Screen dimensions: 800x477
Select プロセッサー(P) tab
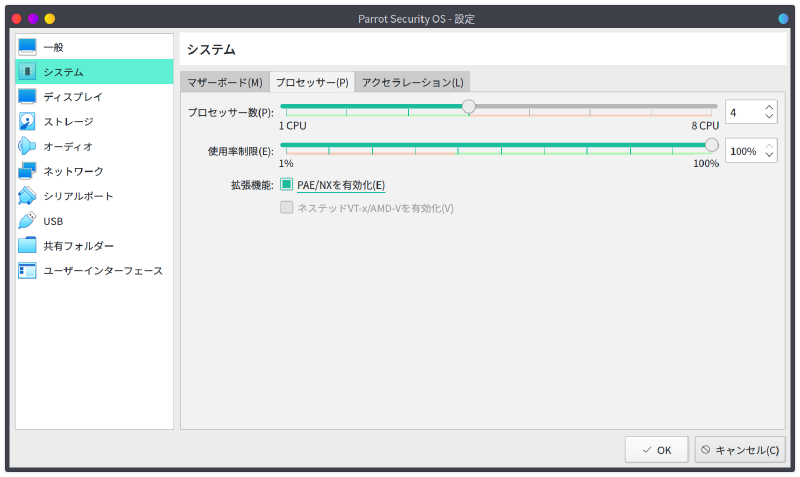[312, 82]
